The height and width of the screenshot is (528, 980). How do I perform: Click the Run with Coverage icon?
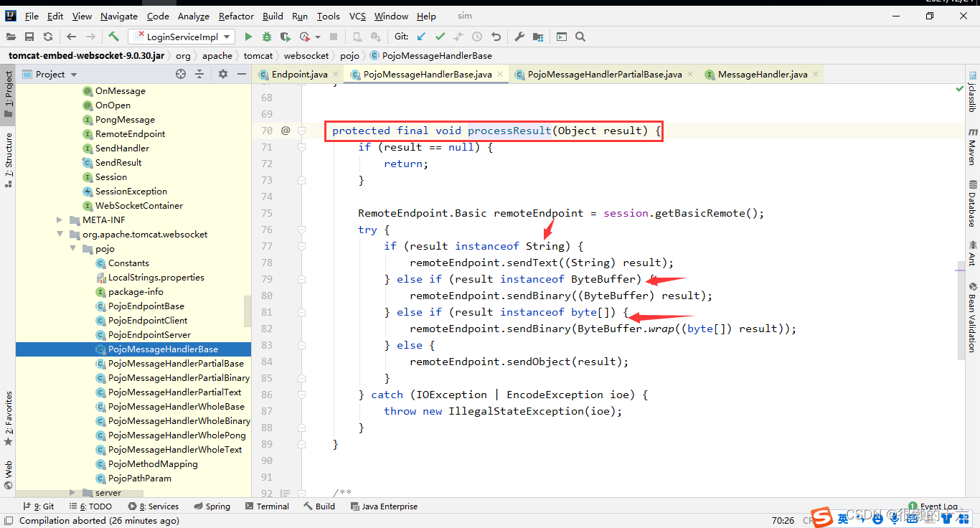286,37
